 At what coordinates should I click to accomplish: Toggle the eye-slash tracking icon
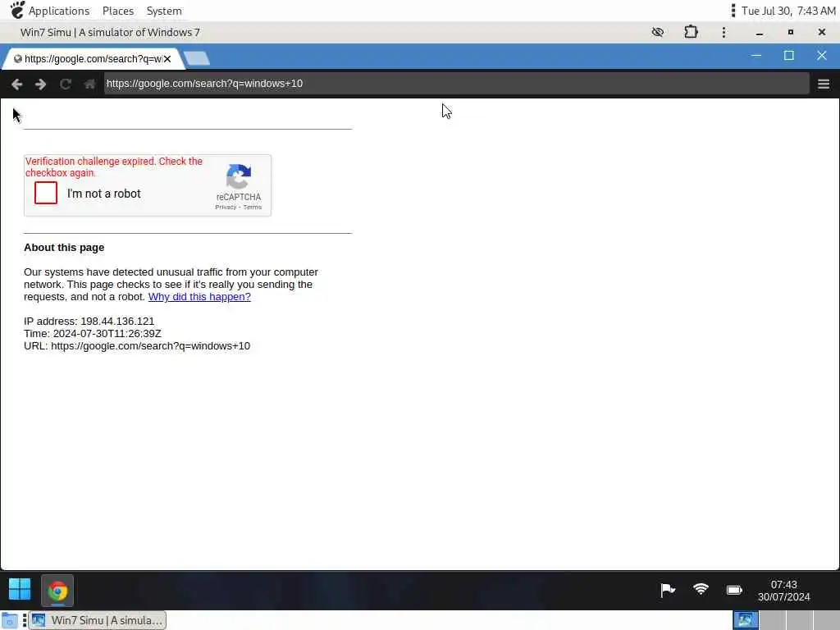[657, 32]
